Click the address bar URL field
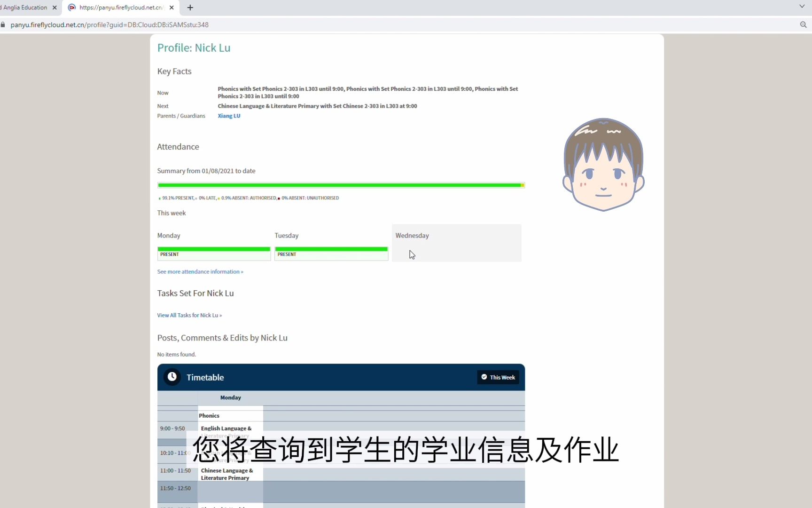Screen dimensions: 812x508 pyautogui.click(x=109, y=24)
